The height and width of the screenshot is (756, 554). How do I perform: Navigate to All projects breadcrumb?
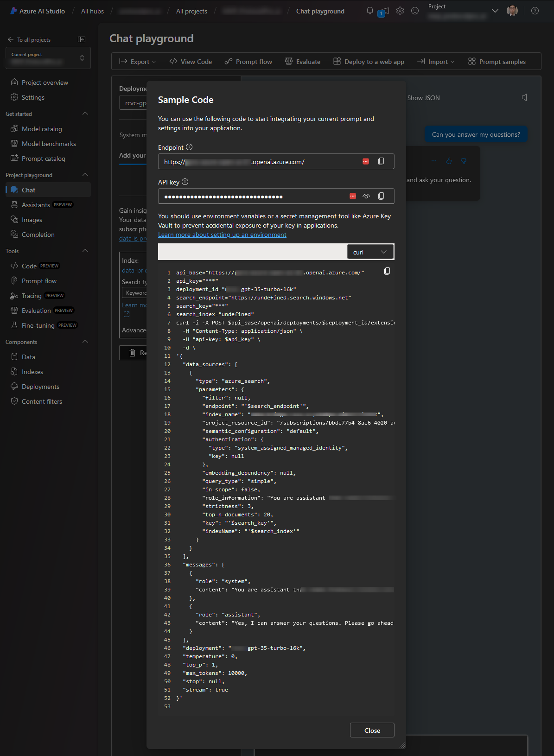click(191, 11)
